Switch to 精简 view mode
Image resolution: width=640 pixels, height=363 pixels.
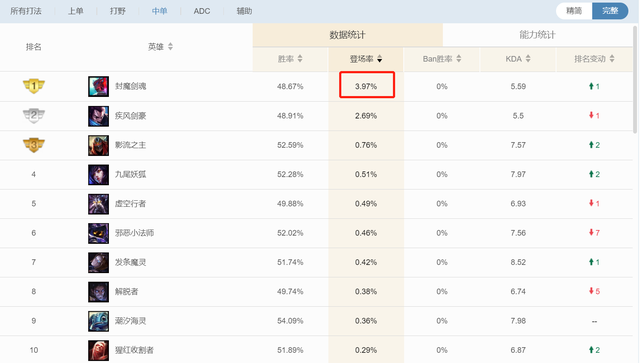tap(574, 11)
